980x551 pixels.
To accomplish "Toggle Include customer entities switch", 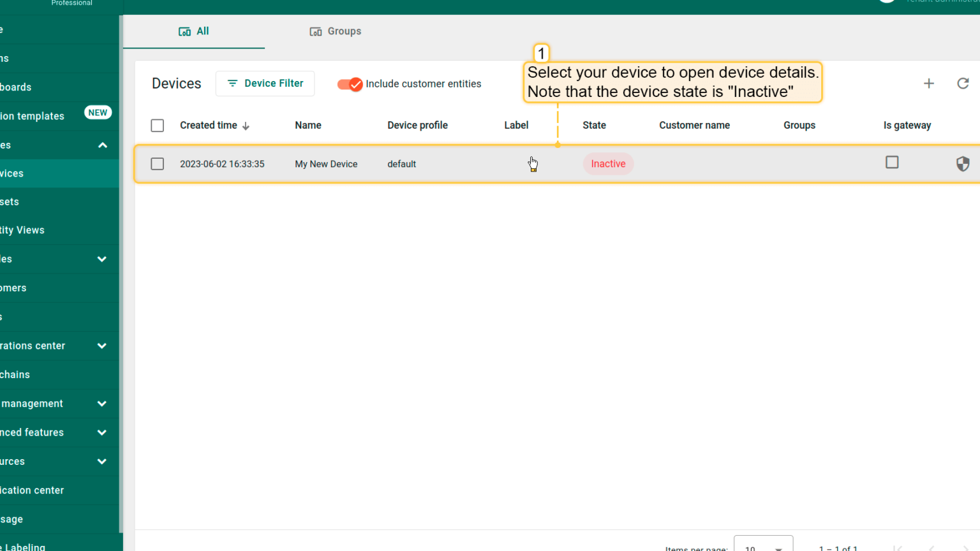I will 350,84.
